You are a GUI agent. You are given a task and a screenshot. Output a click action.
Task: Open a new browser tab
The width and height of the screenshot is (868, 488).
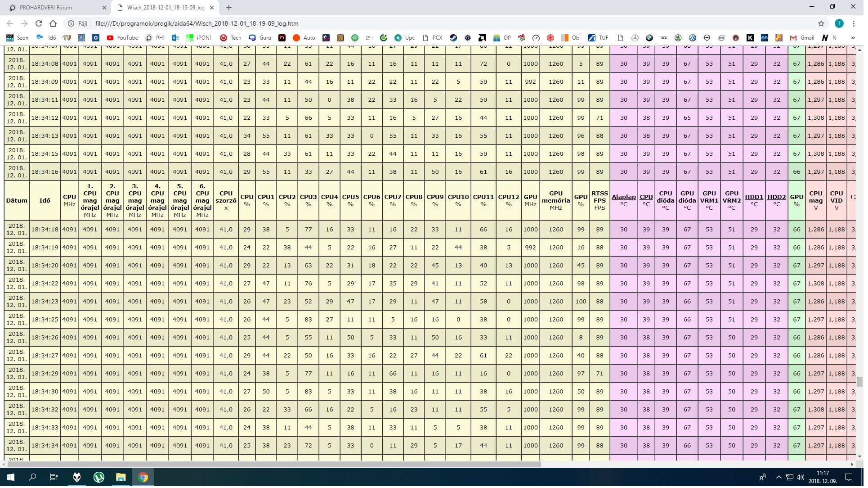pos(229,8)
